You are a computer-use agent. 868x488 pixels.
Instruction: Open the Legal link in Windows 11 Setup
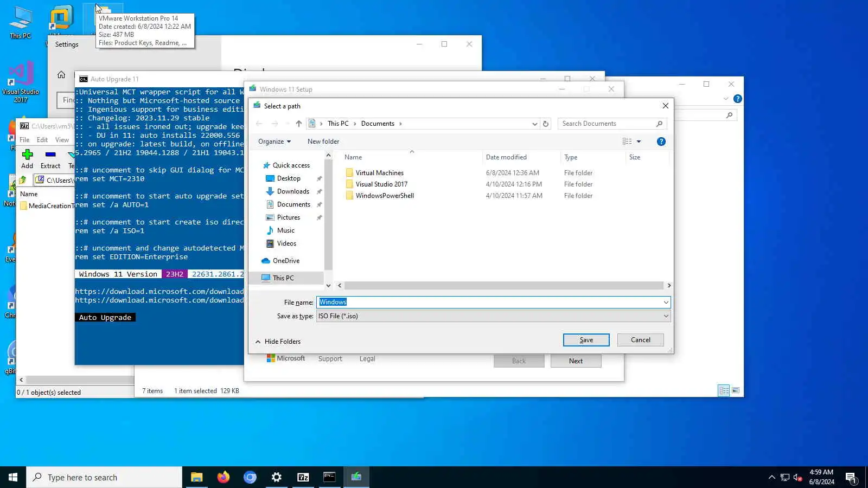[x=367, y=359]
